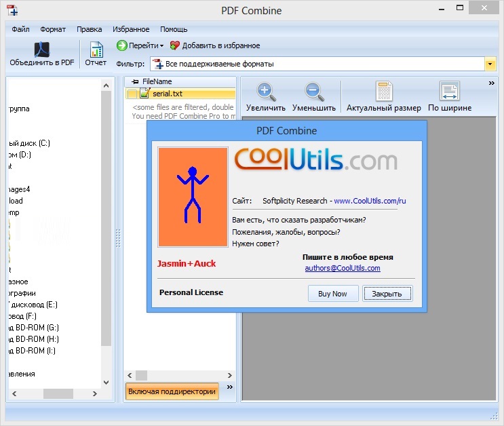Select the BD-ROM (I:) tree item
Viewport: 504px width, 426px height.
(x=32, y=351)
